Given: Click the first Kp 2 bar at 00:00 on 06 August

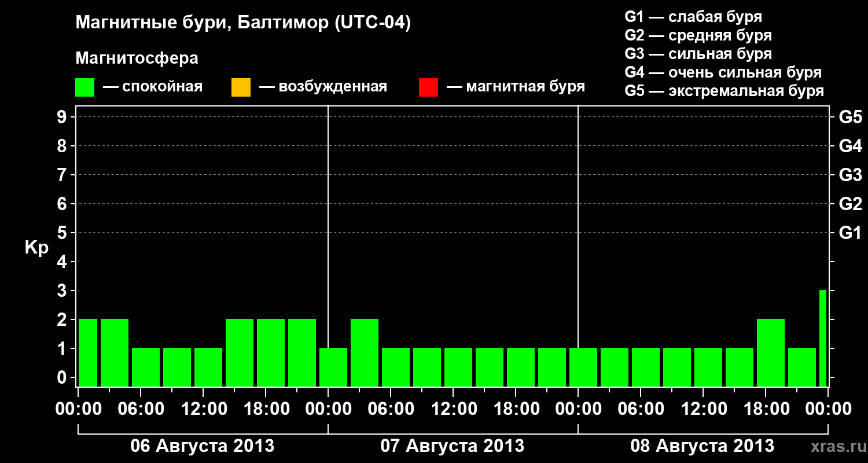Looking at the screenshot, I should [x=88, y=352].
